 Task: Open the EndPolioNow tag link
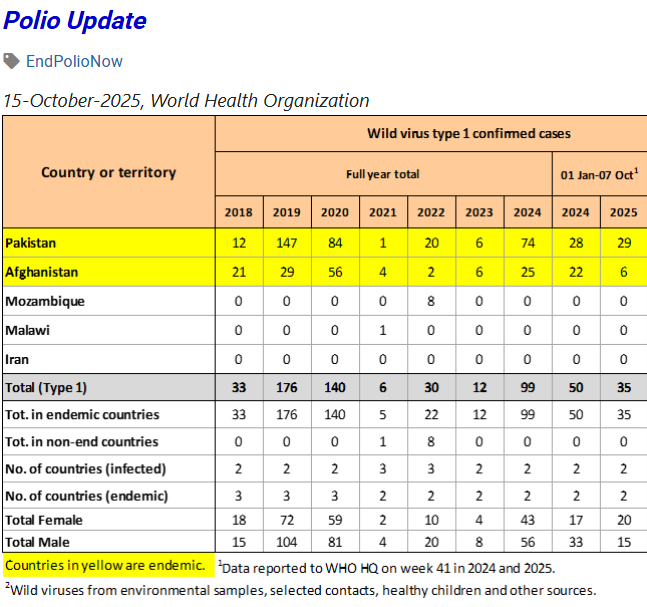click(x=74, y=61)
